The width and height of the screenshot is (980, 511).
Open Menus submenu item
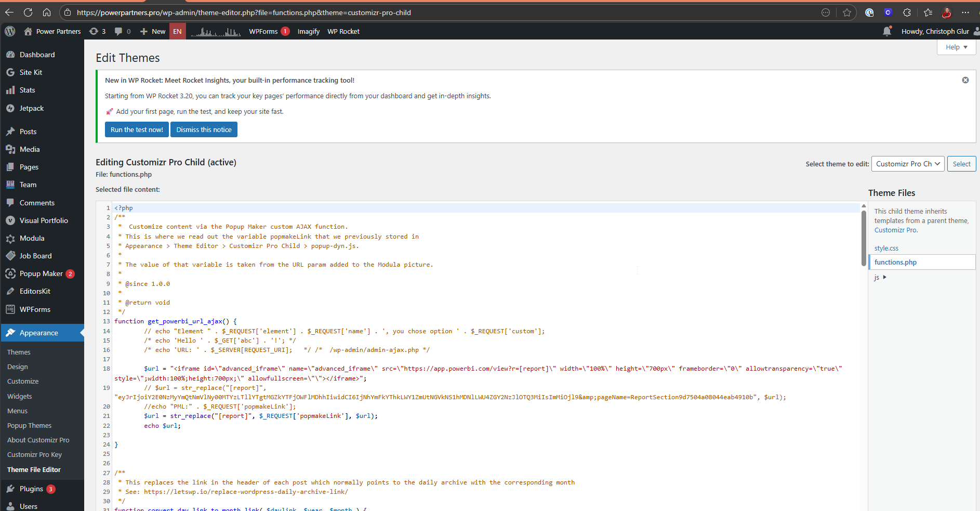point(17,411)
